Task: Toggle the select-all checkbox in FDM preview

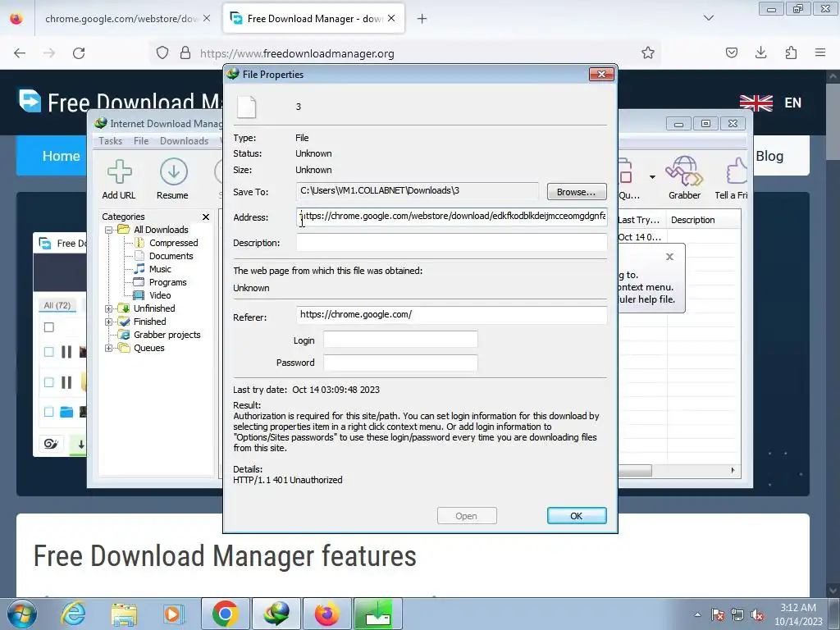Action: point(48,327)
